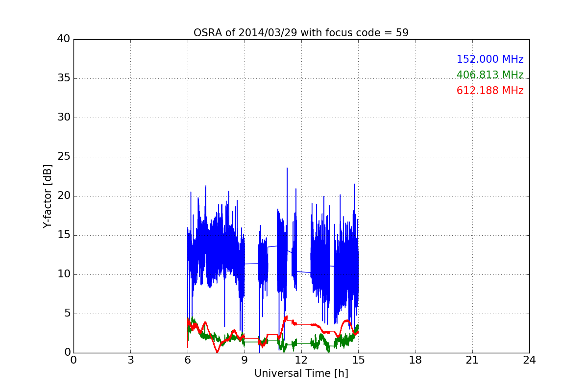Select the blue 152.000 MHz legend label
The image size is (588, 392).
point(490,59)
